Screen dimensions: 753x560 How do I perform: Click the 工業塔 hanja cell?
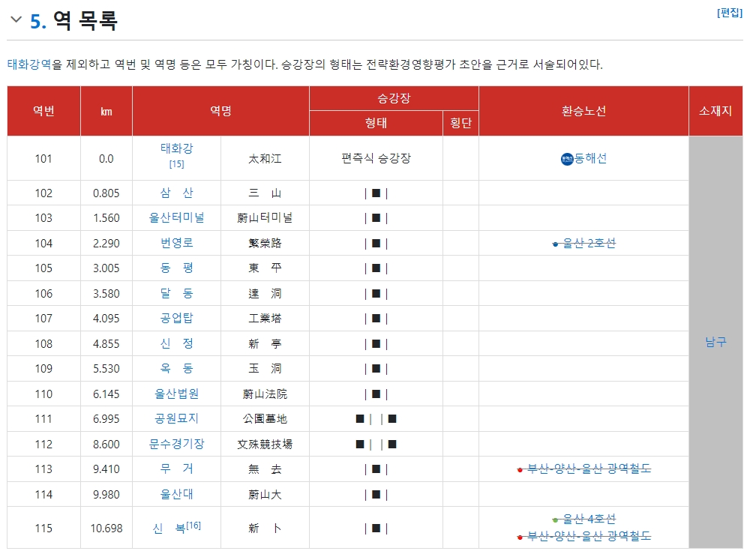point(265,319)
